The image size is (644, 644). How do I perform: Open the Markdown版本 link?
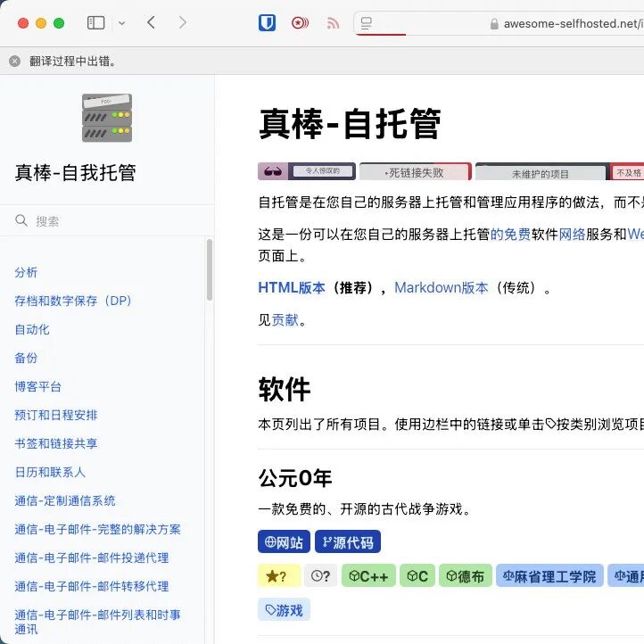pyautogui.click(x=442, y=287)
